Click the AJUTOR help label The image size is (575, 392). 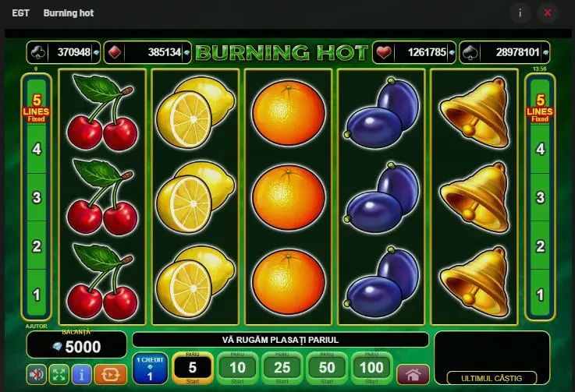pos(37,326)
